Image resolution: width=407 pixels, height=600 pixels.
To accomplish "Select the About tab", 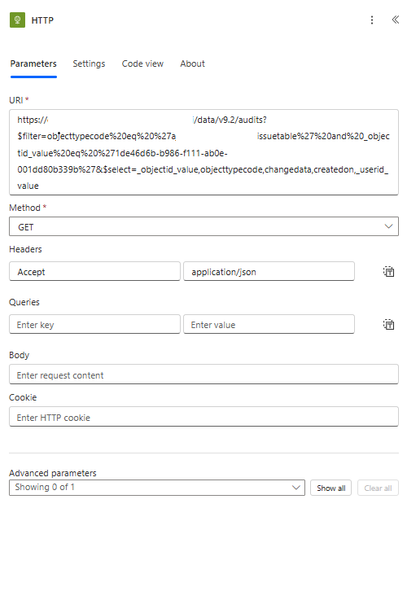I will click(192, 64).
